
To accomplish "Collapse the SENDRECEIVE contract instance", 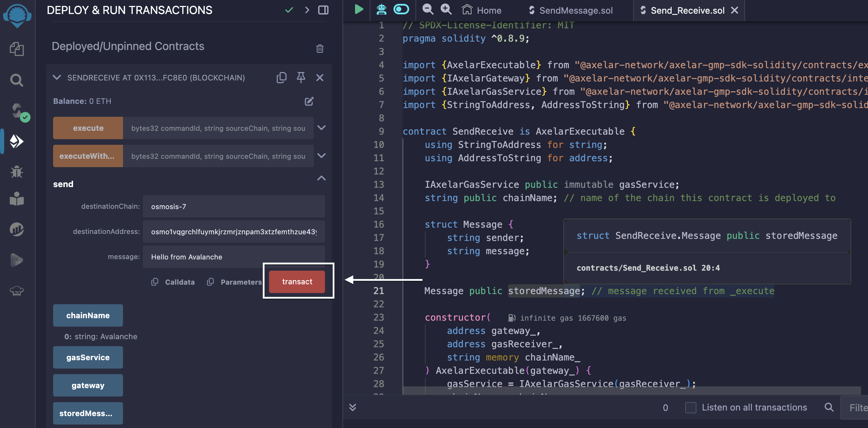I will tap(57, 77).
